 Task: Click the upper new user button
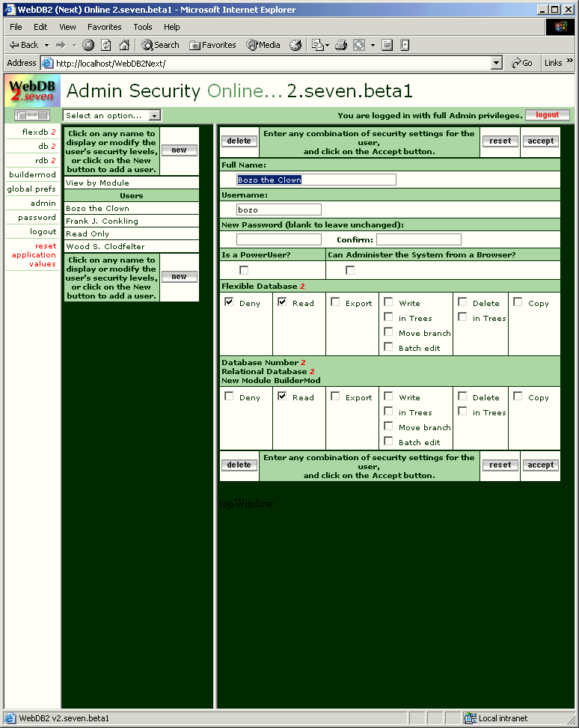180,150
